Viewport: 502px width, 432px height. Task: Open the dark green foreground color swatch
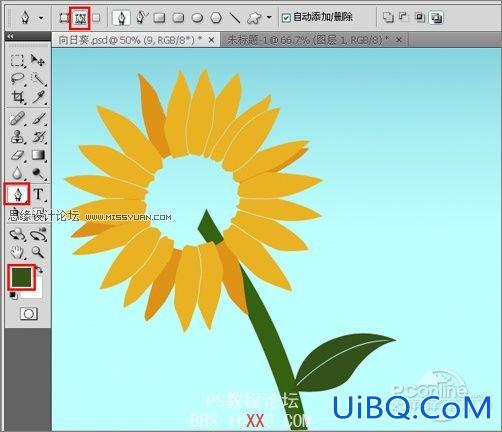(21, 277)
